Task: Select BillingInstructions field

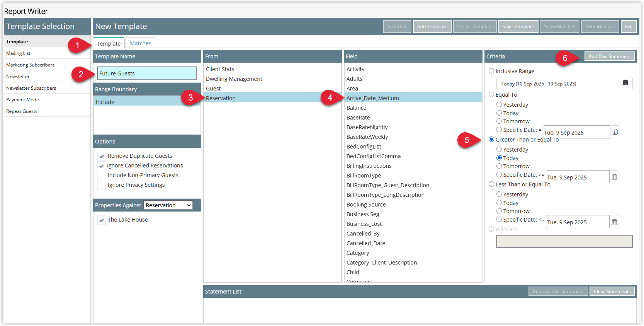Action: pos(413,166)
